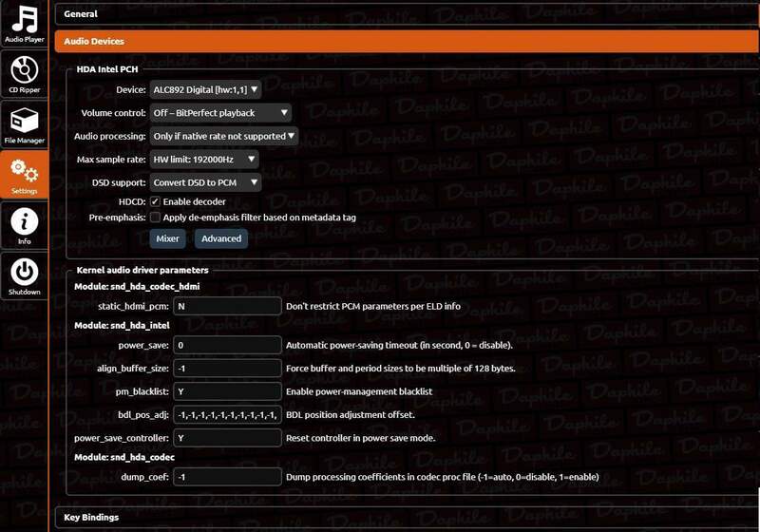Open the CD Ripper tool
Screen dimensions: 760x532
tap(24, 74)
